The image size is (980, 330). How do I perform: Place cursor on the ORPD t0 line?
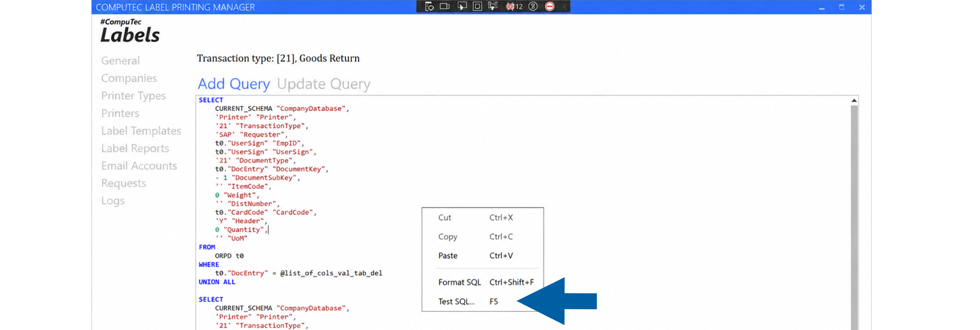coord(229,256)
